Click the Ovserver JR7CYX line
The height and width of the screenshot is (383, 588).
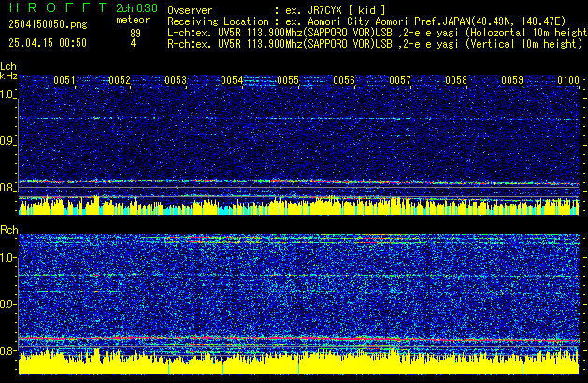click(277, 10)
